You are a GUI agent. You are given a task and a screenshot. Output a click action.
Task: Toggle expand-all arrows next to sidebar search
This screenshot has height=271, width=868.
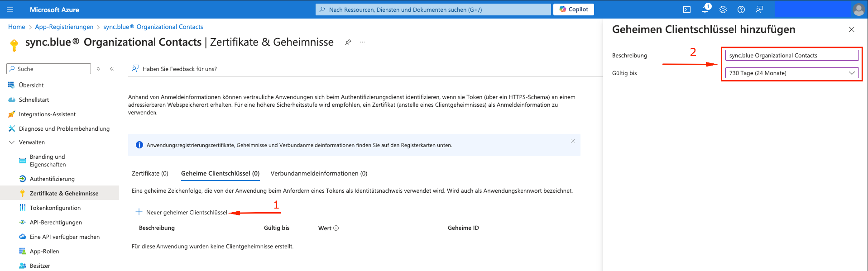[x=98, y=69]
